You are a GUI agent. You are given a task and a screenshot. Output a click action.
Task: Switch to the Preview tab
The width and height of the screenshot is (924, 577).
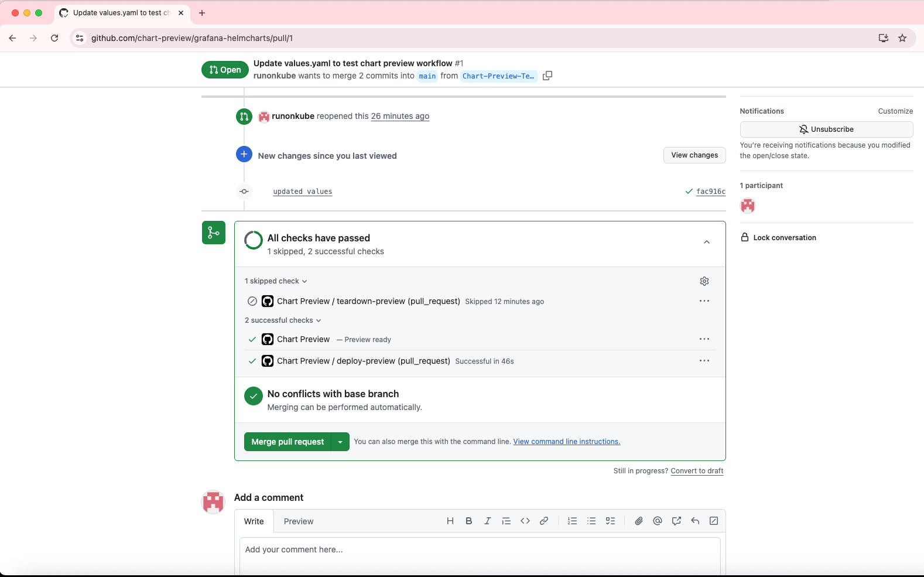click(299, 521)
